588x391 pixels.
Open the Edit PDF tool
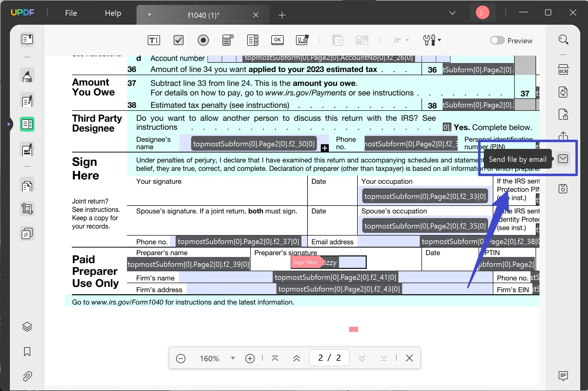point(27,101)
